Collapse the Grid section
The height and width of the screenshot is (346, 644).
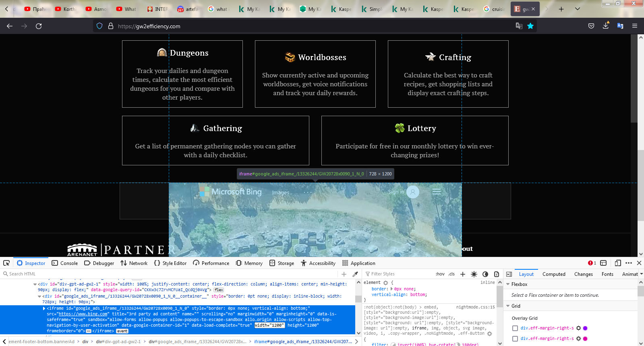pyautogui.click(x=508, y=306)
